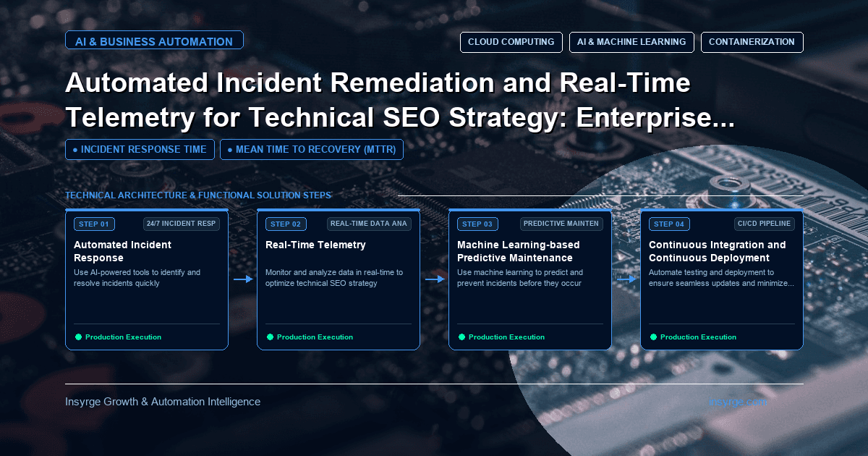Click the 24/7 Incident Resp label
This screenshot has width=868, height=456.
[x=181, y=224]
